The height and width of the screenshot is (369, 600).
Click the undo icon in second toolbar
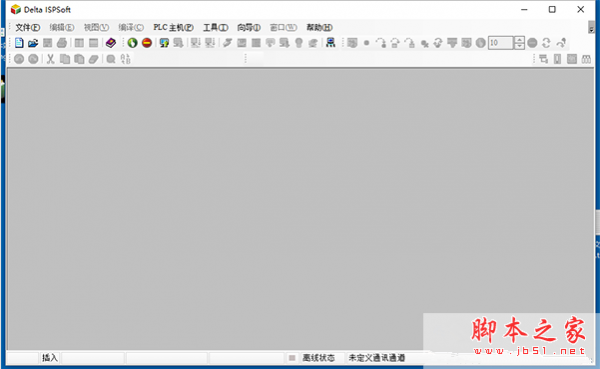(19, 59)
